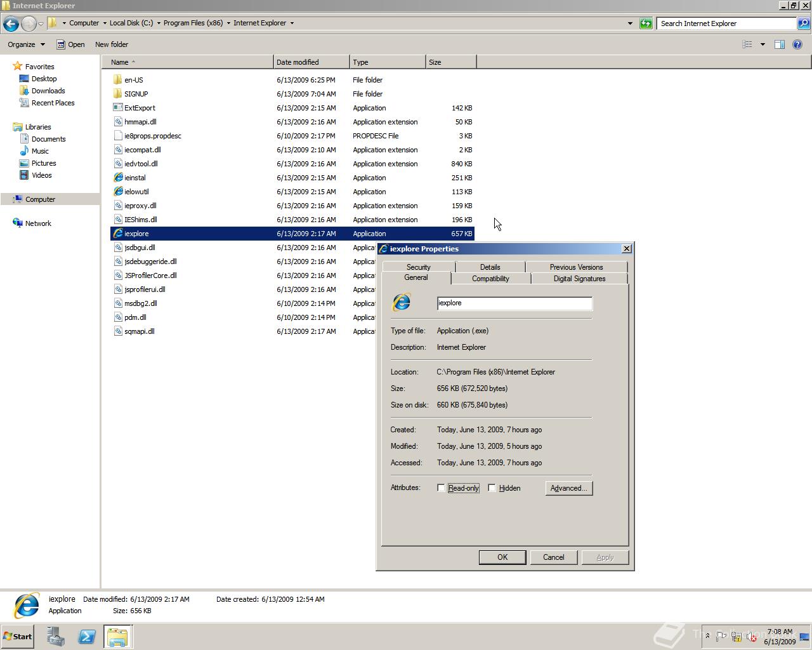Click the sqmapi.dll file icon
The width and height of the screenshot is (812, 650).
tap(117, 331)
